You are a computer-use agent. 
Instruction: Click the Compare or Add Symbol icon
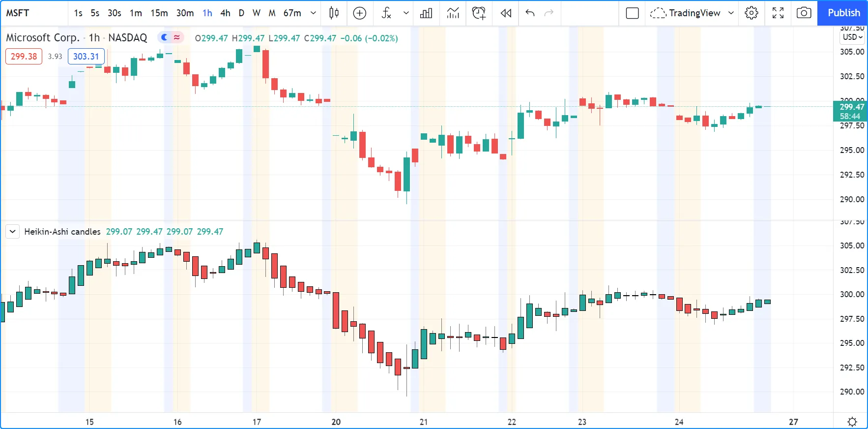coord(360,13)
